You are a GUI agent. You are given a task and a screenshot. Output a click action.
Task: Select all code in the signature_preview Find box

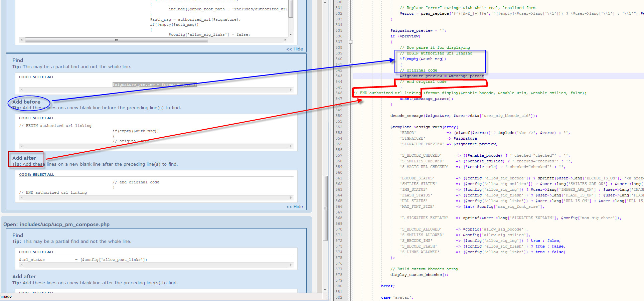coord(43,77)
